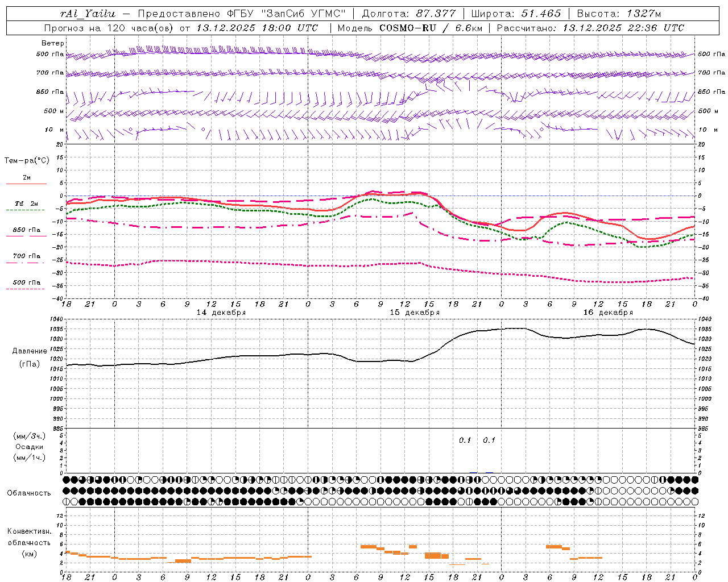728x582 pixels.
Task: Click the "500 м" wind level label on the left
Action: (x=54, y=111)
